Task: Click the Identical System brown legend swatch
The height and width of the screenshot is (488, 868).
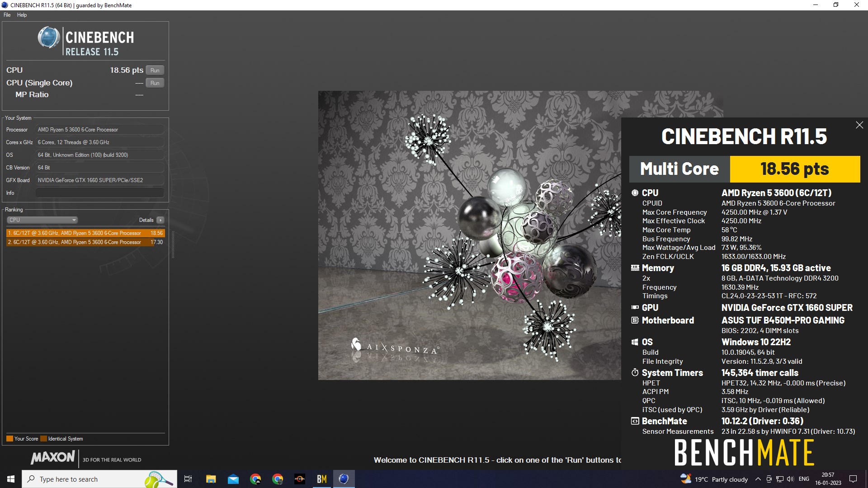Action: [43, 439]
